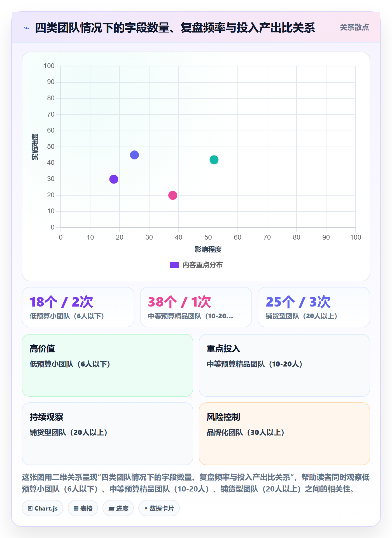Select the 风险控制 quadrant card
392x538 pixels.
pos(284,434)
